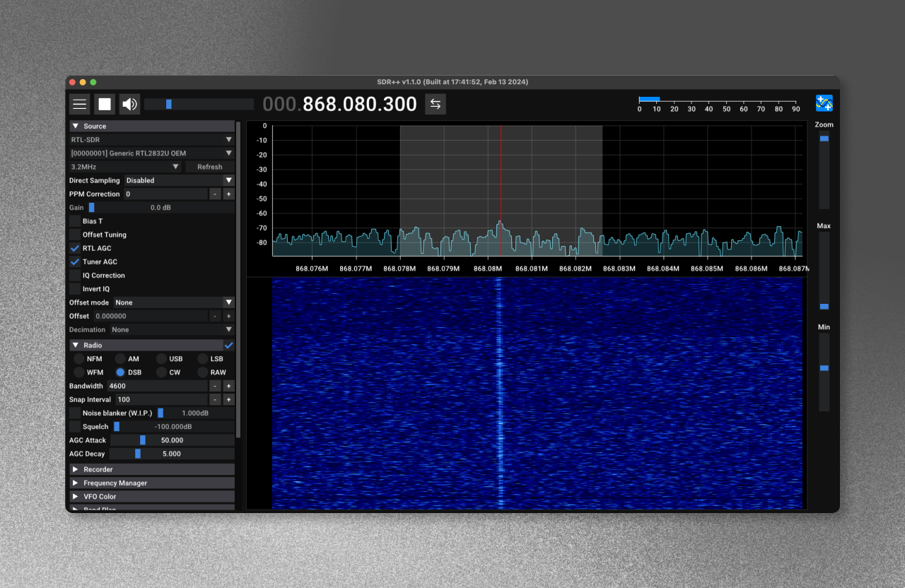This screenshot has height=588, width=905.
Task: Decrease PPM Correction with minus button
Action: click(215, 194)
